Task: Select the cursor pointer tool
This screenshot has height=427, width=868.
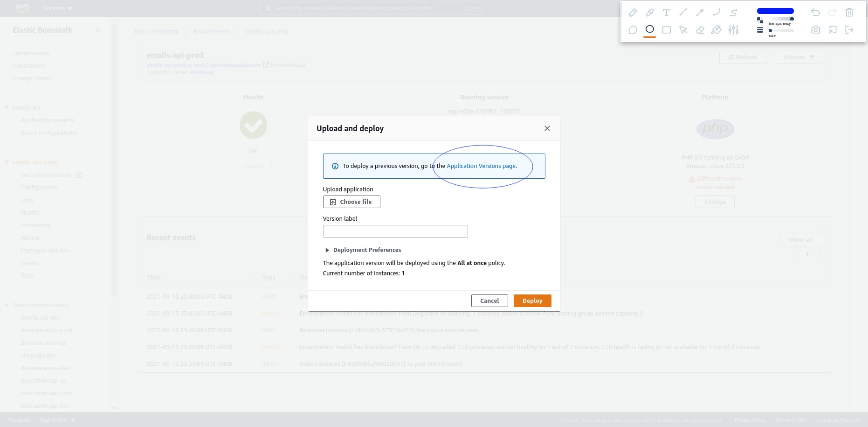Action: click(683, 30)
